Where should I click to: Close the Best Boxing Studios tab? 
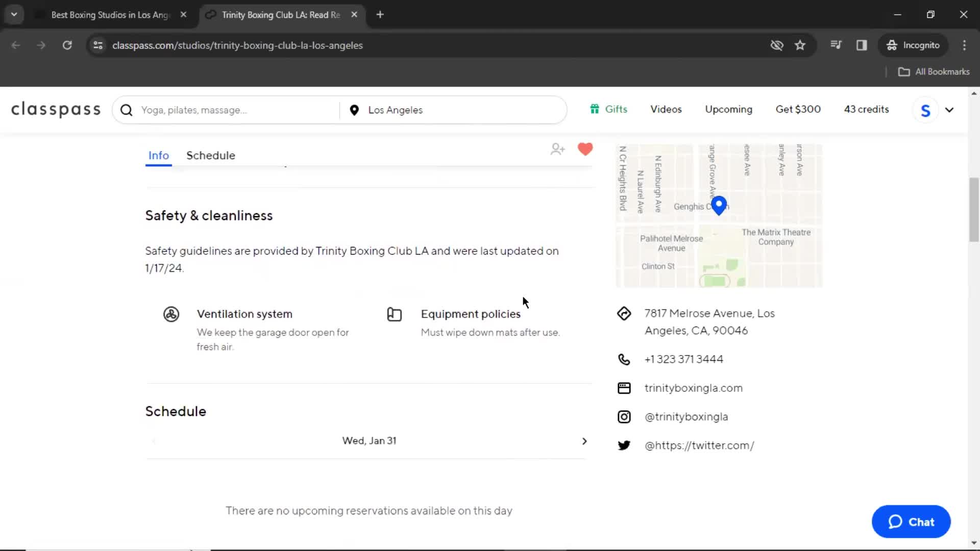183,15
